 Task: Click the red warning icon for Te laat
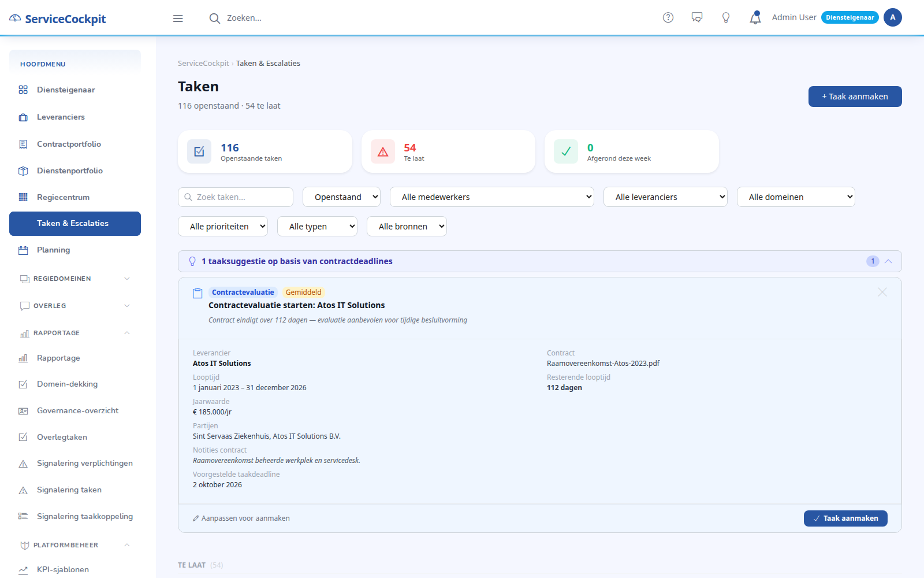382,151
